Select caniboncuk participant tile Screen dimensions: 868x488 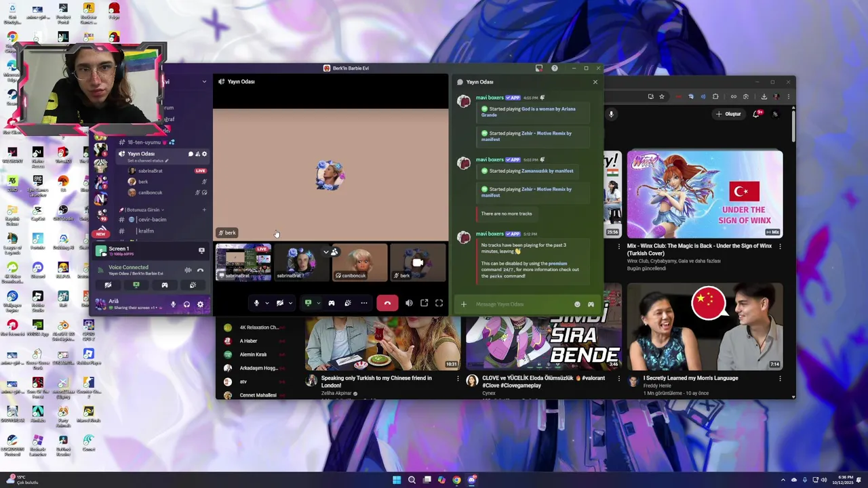coord(360,262)
